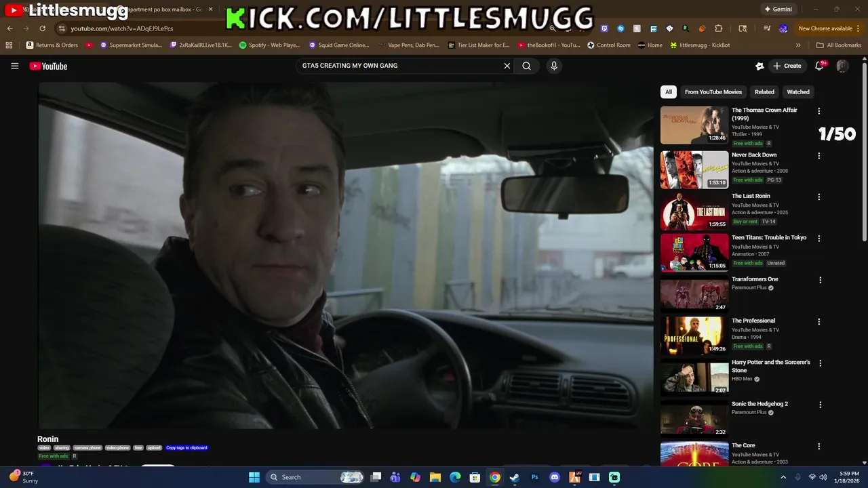Click the taskbar Search box

click(316, 477)
